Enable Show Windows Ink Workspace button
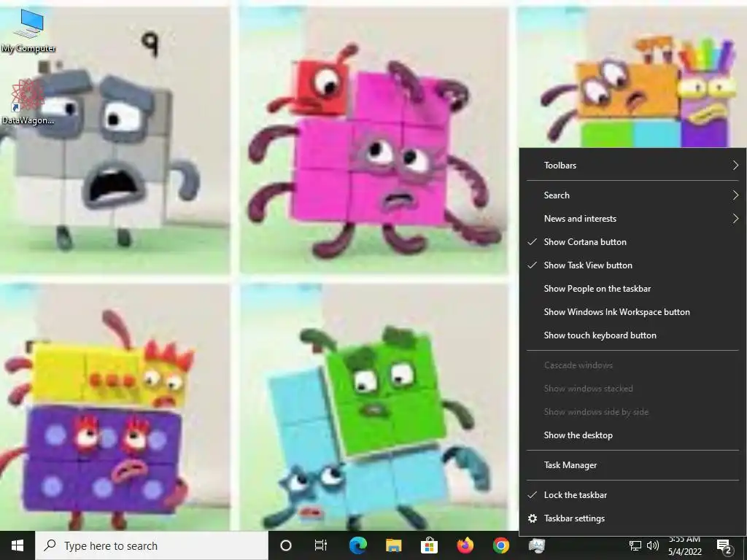This screenshot has height=560, width=747. click(632, 312)
